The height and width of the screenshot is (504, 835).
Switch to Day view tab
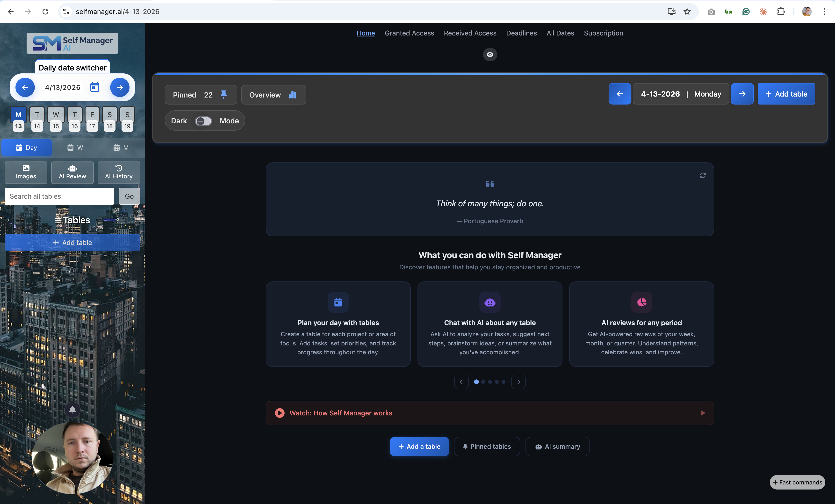click(x=26, y=147)
